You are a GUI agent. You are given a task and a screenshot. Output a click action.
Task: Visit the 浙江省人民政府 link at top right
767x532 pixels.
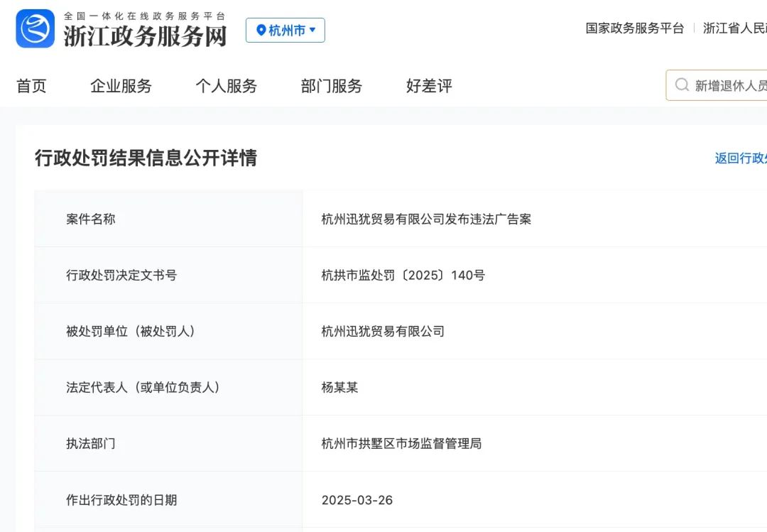[x=735, y=28]
